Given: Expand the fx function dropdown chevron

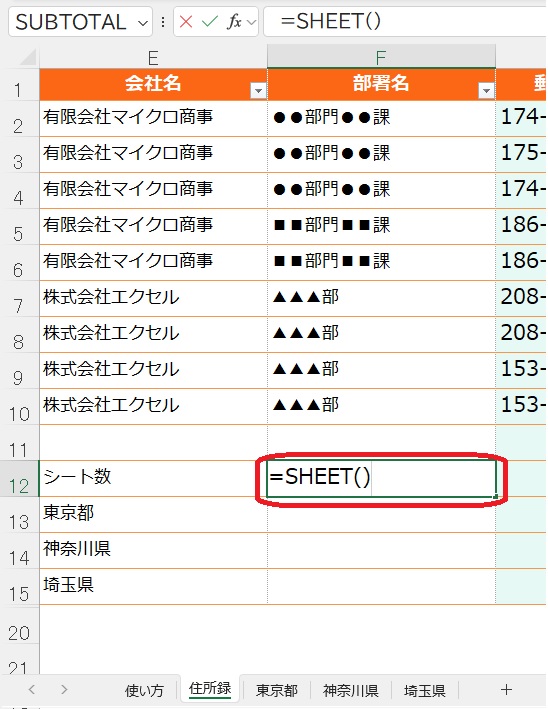Looking at the screenshot, I should 251,22.
